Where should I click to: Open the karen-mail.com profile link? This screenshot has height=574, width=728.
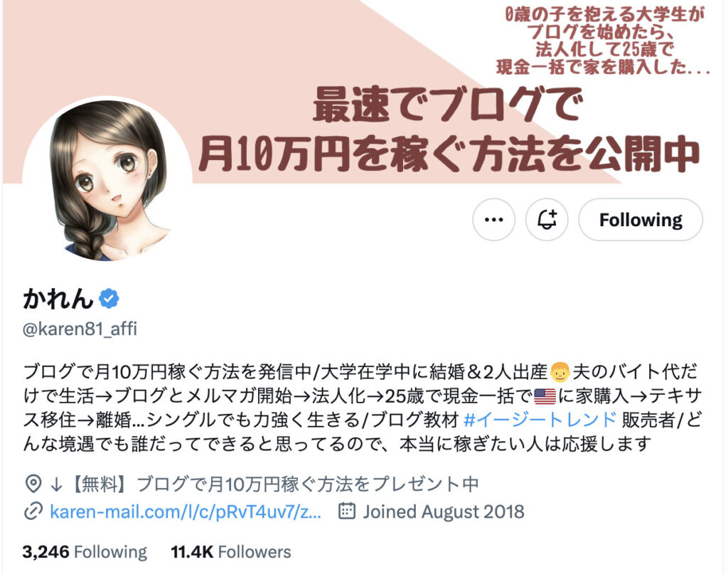click(x=186, y=512)
